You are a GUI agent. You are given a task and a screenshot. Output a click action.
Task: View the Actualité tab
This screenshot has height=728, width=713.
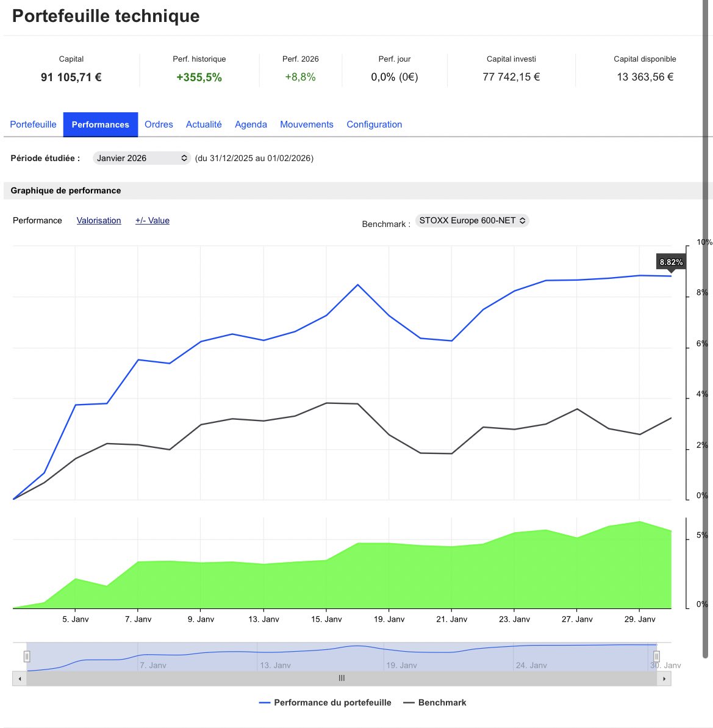pyautogui.click(x=204, y=124)
